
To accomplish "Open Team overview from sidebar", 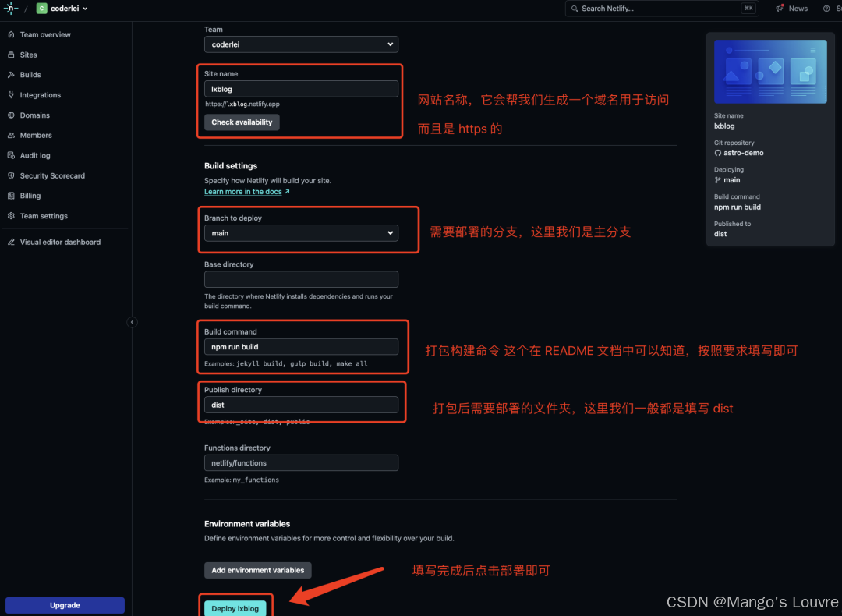I will [x=44, y=34].
